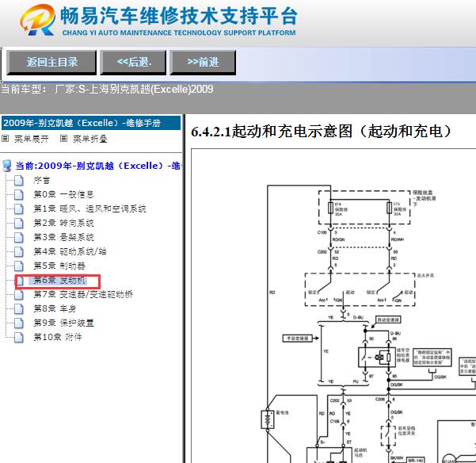Screen dimensions: 476x463
Task: Click the page icon beside 第7章
Action: pyautogui.click(x=19, y=294)
